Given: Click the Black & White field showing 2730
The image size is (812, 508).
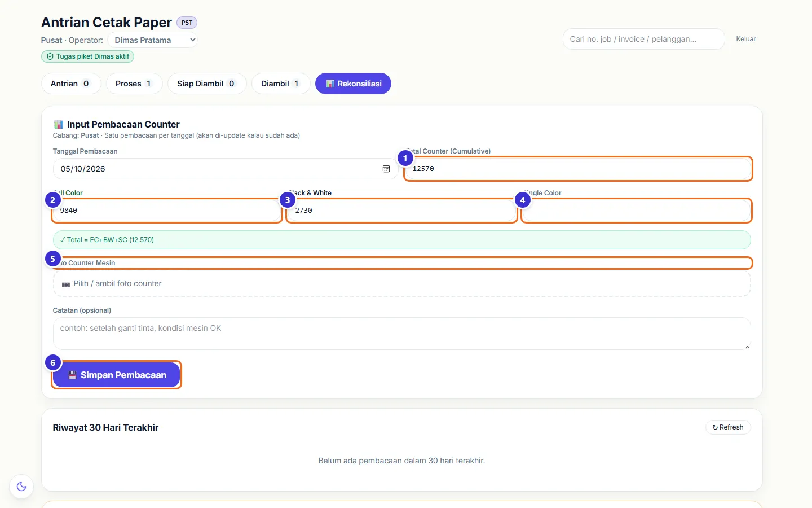Looking at the screenshot, I should (x=402, y=211).
